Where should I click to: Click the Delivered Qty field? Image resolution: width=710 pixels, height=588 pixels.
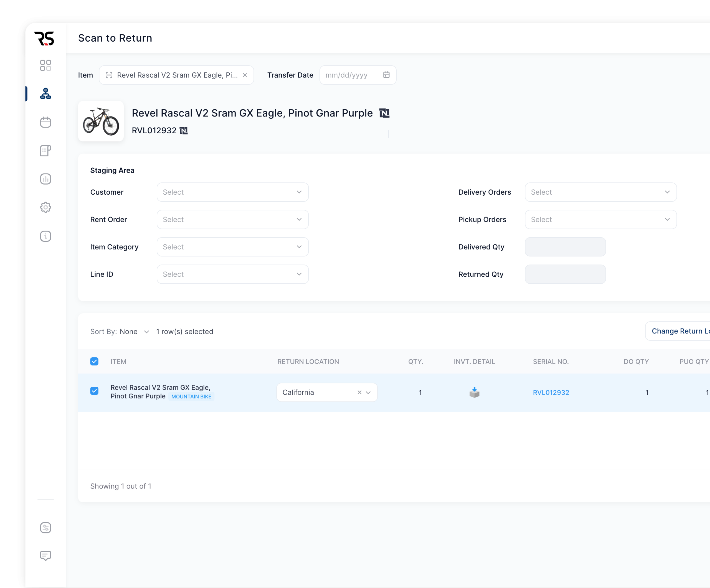(565, 247)
